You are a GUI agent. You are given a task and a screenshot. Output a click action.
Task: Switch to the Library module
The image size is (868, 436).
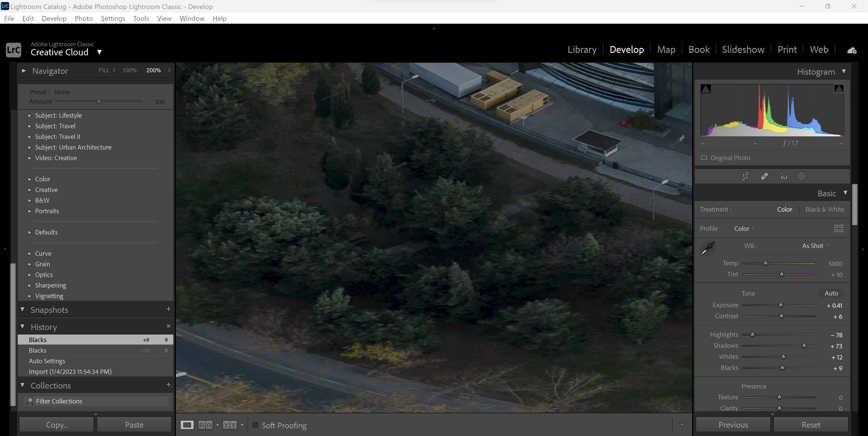click(x=582, y=49)
